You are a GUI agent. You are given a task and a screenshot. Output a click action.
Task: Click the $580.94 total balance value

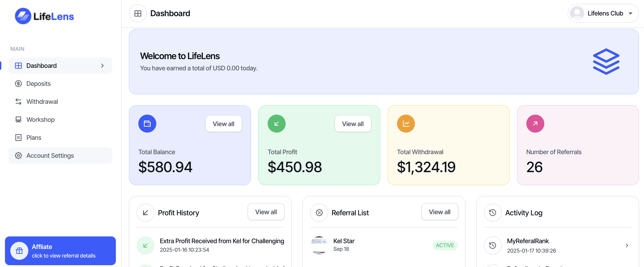pyautogui.click(x=165, y=167)
